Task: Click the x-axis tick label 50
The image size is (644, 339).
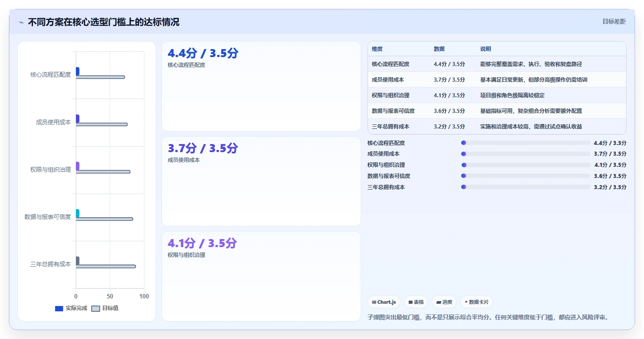Action: click(x=110, y=296)
